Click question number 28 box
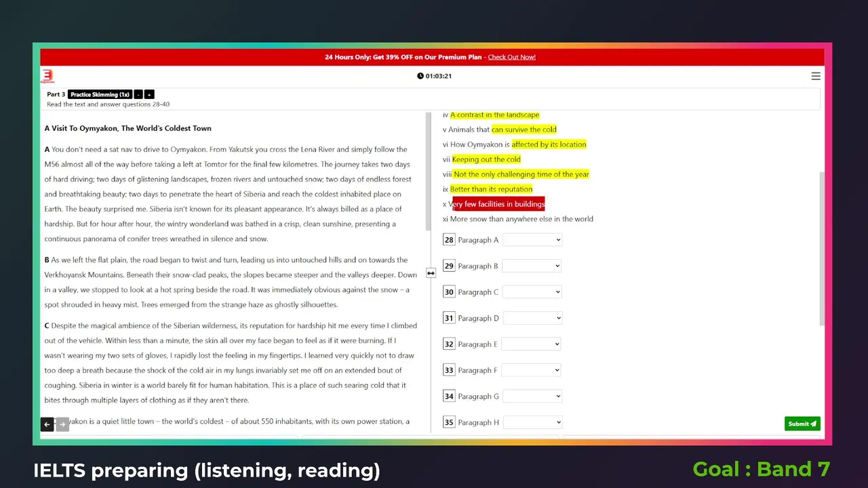The image size is (868, 488). [x=449, y=240]
